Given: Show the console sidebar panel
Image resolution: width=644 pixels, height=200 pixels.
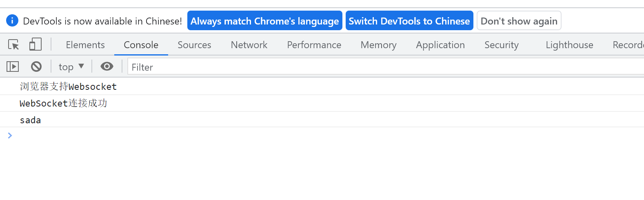Looking at the screenshot, I should pyautogui.click(x=13, y=66).
